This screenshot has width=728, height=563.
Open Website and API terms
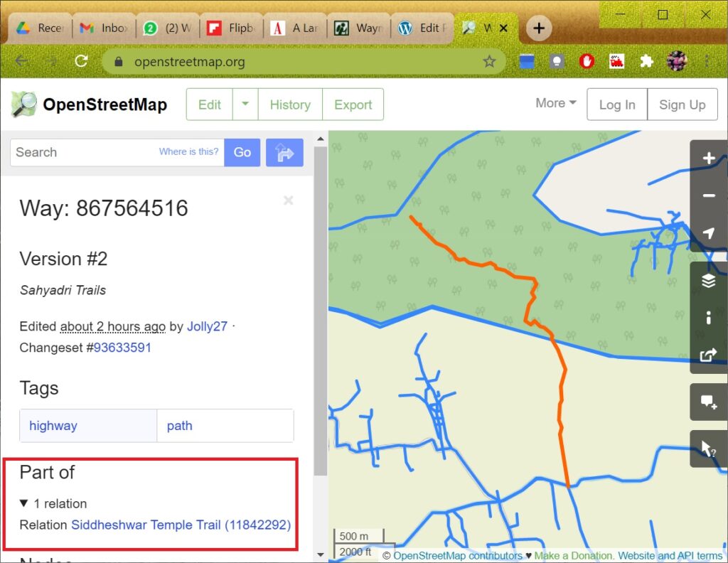coord(670,556)
